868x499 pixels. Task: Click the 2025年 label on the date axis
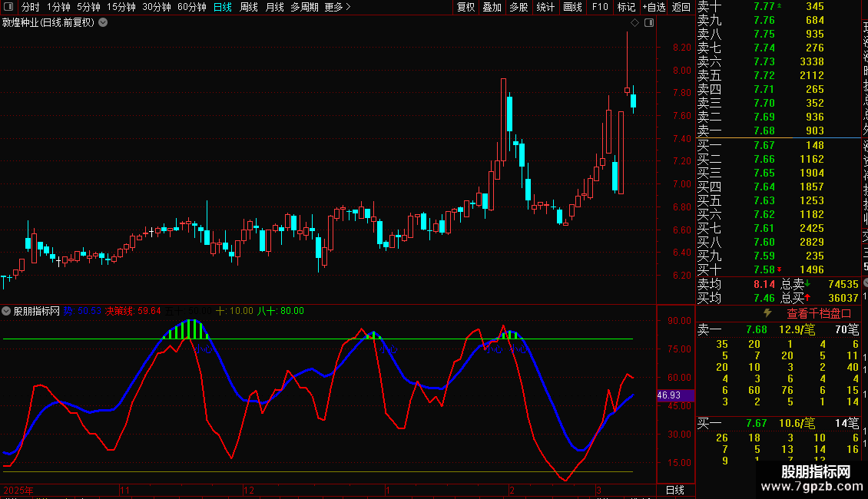coord(18,490)
